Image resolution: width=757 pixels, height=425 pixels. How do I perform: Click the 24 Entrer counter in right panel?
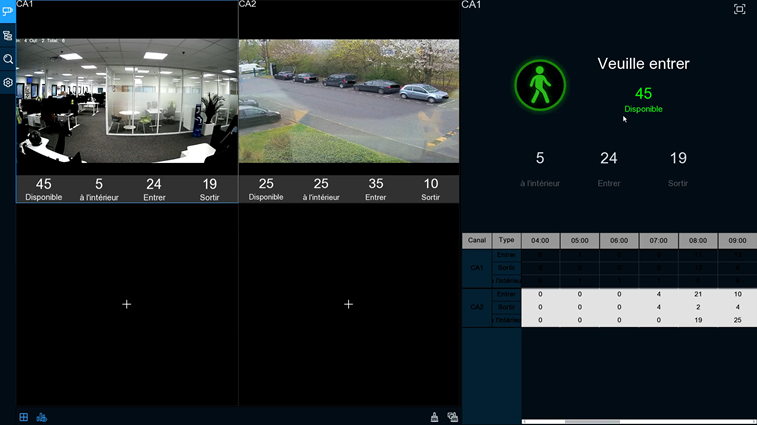pyautogui.click(x=609, y=169)
